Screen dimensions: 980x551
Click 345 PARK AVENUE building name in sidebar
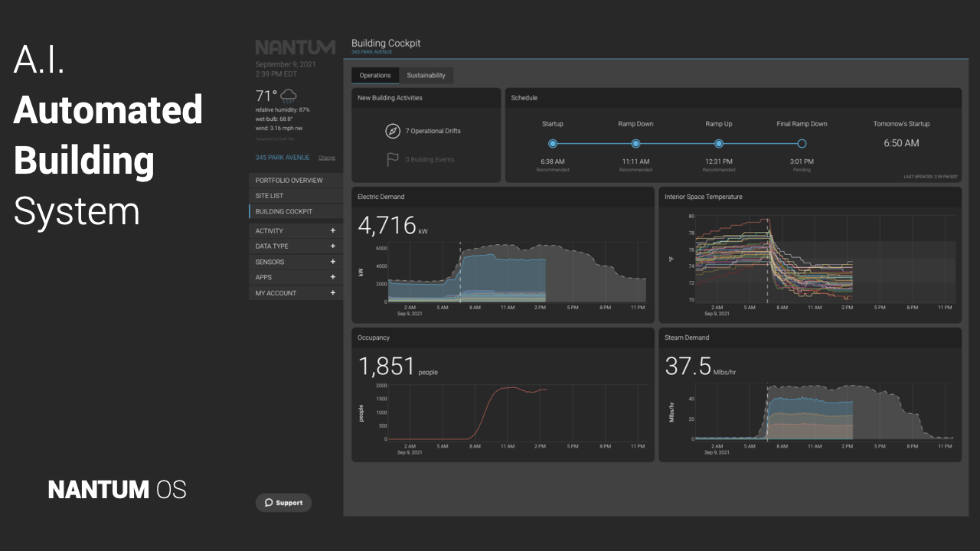pos(283,158)
